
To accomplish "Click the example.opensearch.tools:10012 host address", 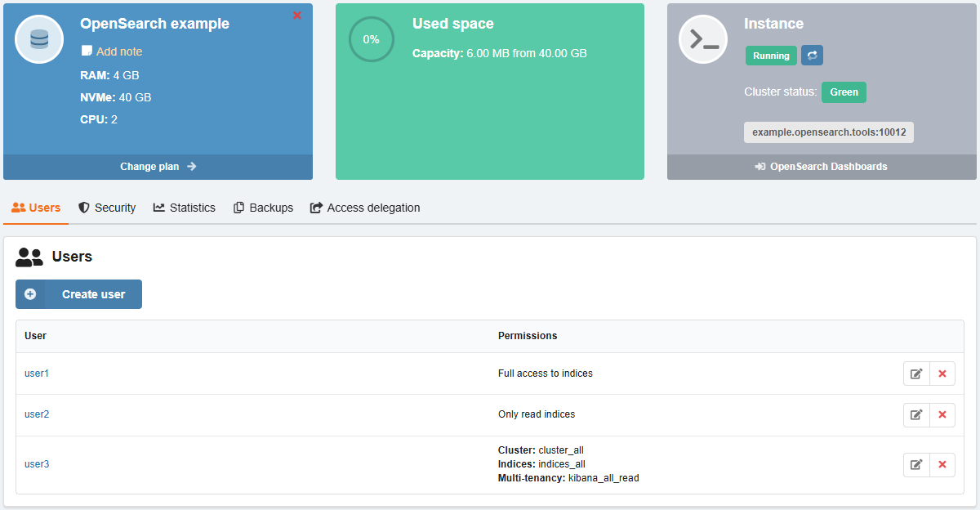I will coord(828,132).
